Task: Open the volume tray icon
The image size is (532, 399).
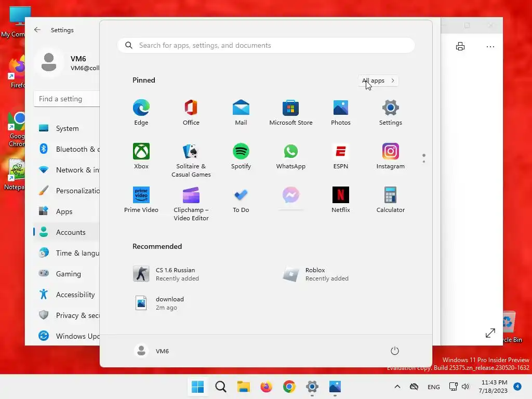Action: [x=465, y=387]
